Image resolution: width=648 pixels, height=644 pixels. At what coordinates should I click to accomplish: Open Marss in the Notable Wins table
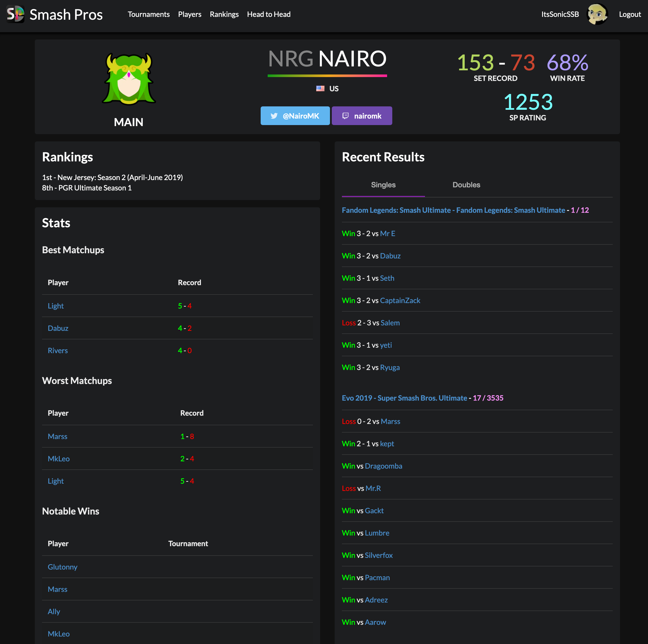[58, 589]
